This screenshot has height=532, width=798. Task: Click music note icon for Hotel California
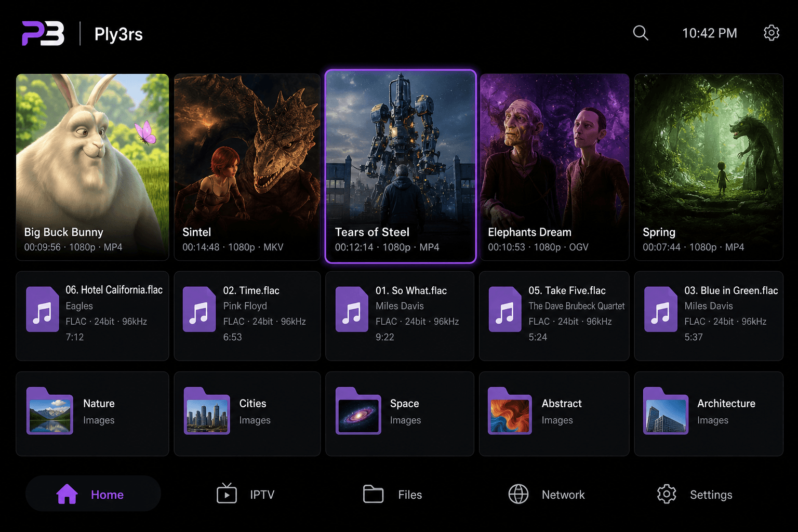tap(43, 309)
